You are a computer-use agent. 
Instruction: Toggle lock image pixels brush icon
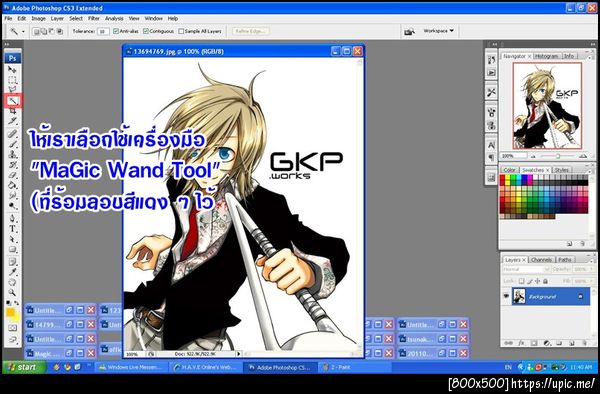530,281
